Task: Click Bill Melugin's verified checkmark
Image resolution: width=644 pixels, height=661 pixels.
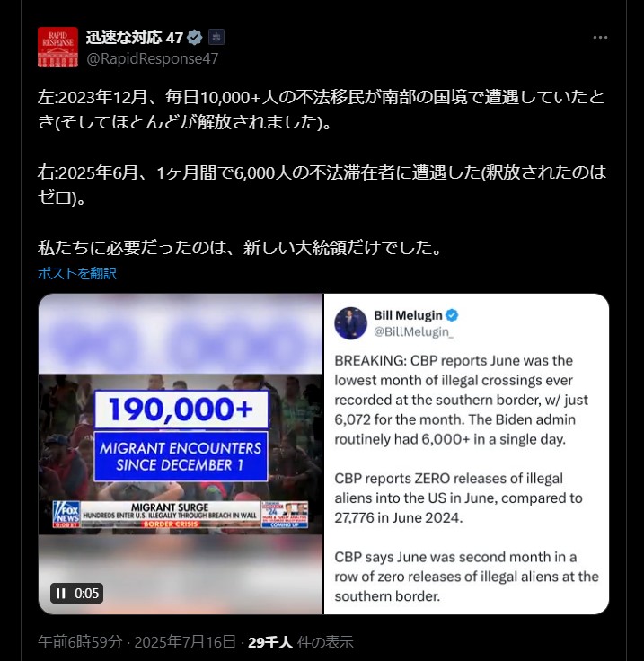Action: point(452,315)
